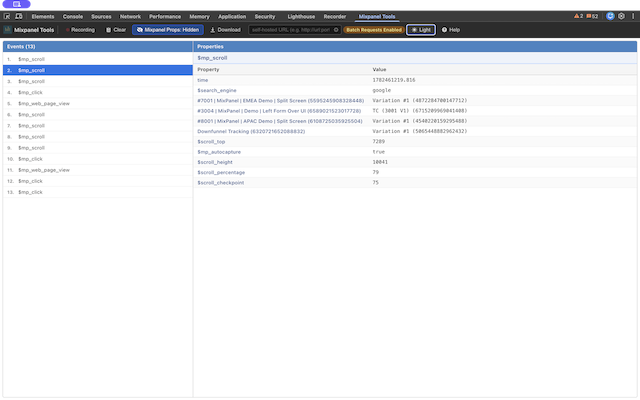This screenshot has width=640, height=400.
Task: Click the $scroll_checkpoint property name
Action: pyautogui.click(x=220, y=182)
